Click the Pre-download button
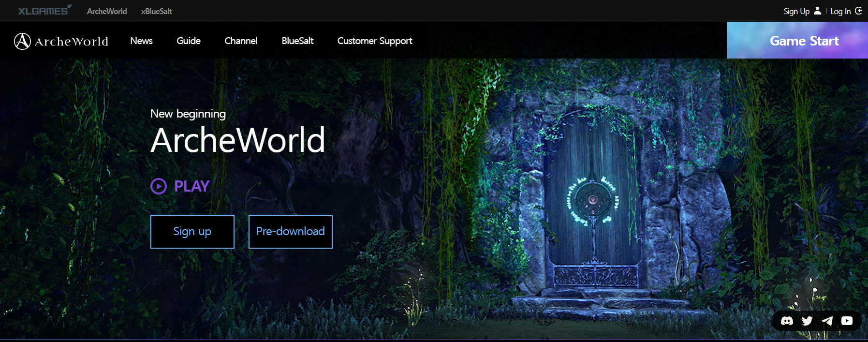 click(x=291, y=232)
